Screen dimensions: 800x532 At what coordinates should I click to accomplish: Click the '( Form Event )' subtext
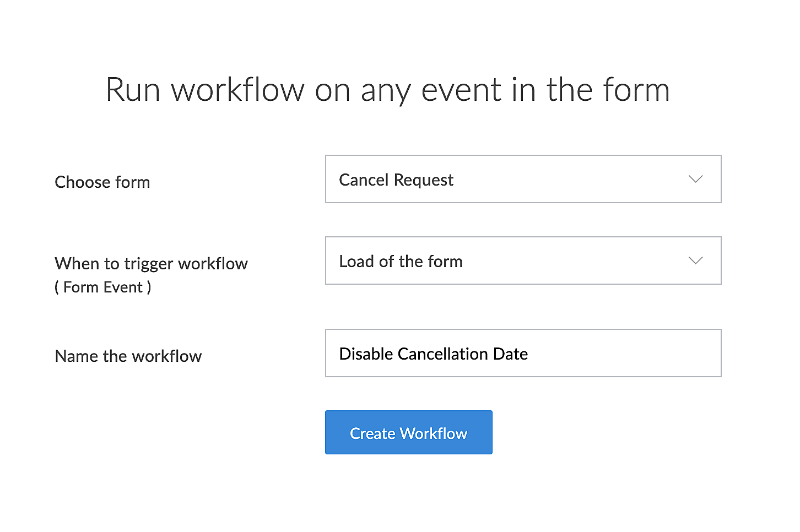103,287
